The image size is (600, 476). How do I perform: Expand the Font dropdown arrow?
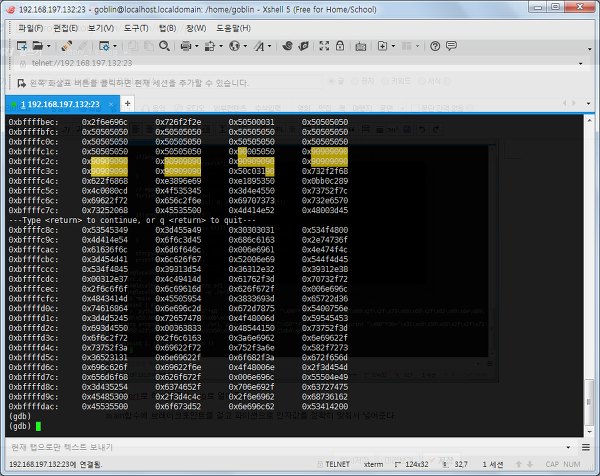click(x=270, y=46)
